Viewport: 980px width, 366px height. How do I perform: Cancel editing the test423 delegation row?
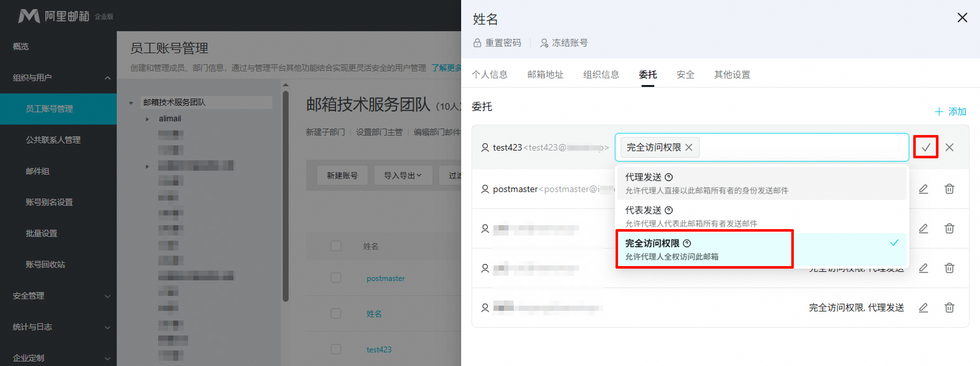click(x=950, y=147)
